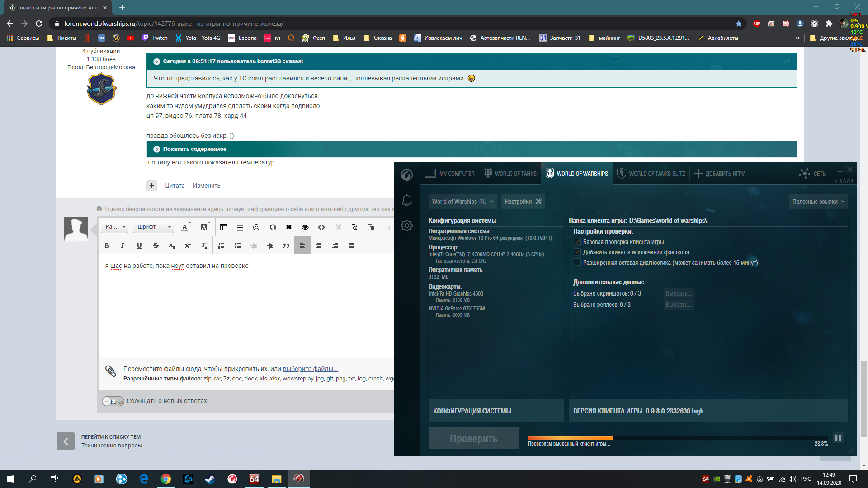This screenshot has height=488, width=868.
Task: Expand the Полезные ссылки dropdown
Action: (818, 202)
